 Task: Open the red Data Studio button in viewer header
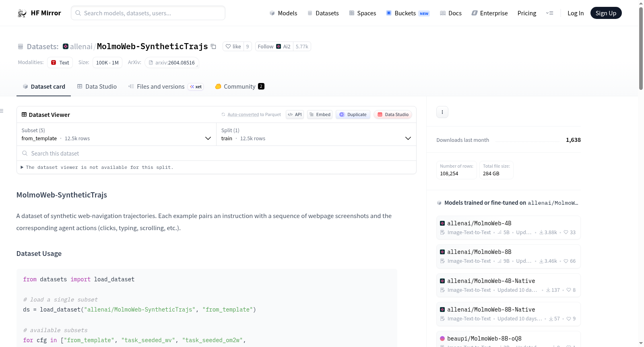[x=392, y=114]
